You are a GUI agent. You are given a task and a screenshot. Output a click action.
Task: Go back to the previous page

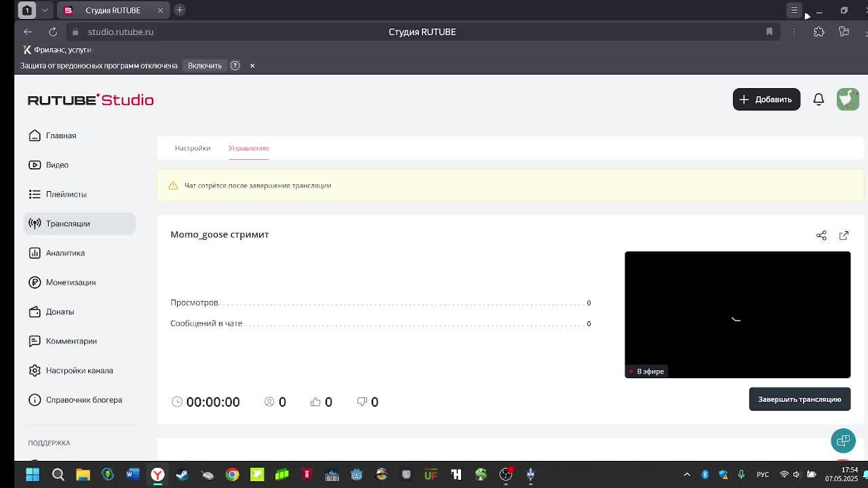coord(28,32)
